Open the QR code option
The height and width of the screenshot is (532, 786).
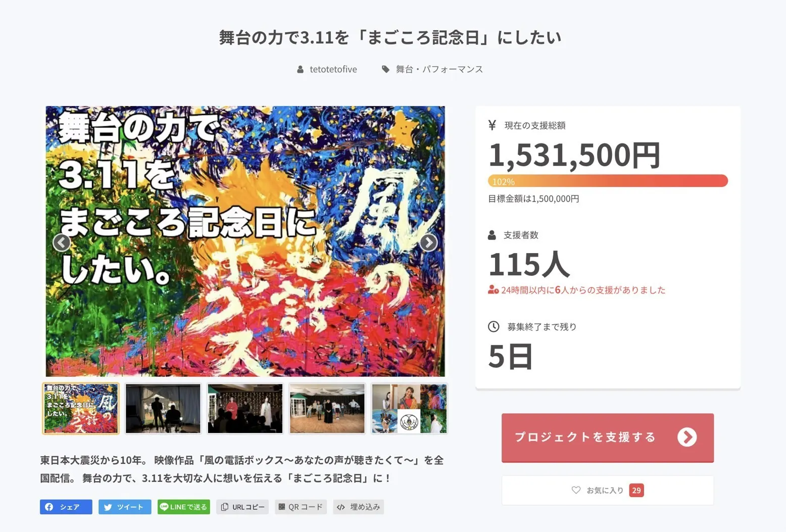pyautogui.click(x=301, y=507)
